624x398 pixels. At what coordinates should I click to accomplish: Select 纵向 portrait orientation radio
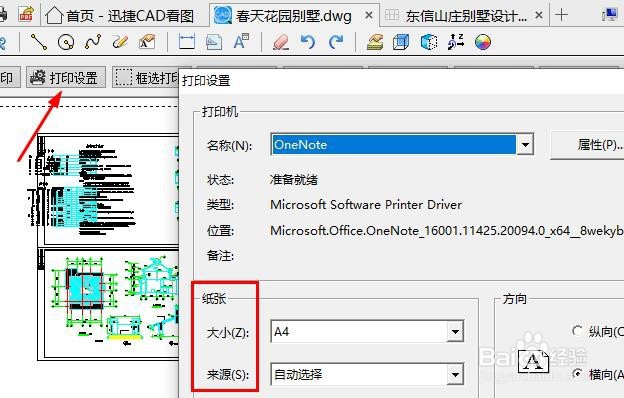577,330
